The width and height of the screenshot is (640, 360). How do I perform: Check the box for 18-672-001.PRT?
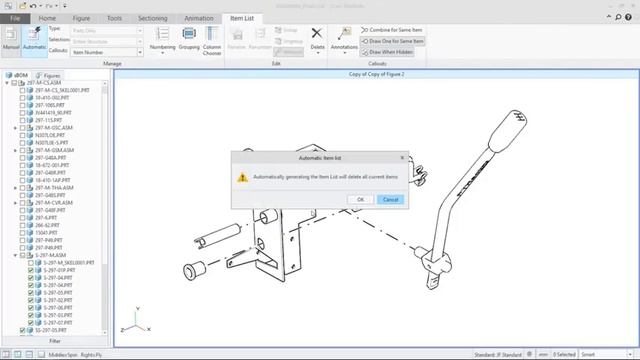tap(22, 165)
